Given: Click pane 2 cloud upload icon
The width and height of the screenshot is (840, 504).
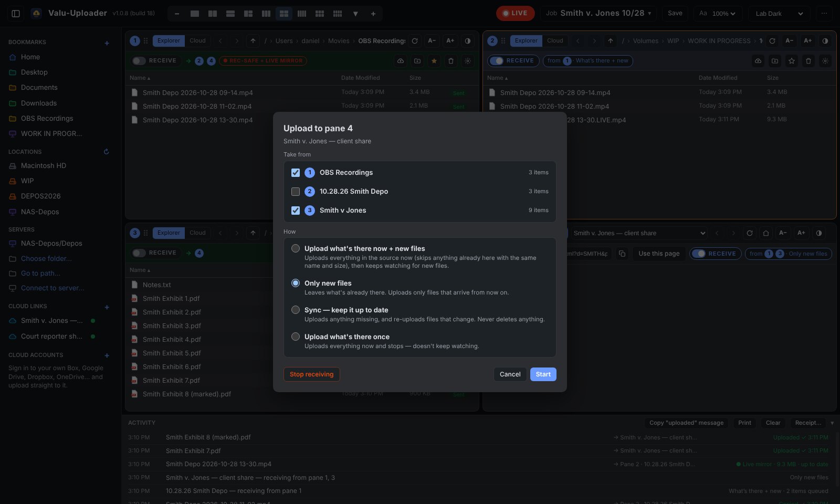Looking at the screenshot, I should (758, 61).
